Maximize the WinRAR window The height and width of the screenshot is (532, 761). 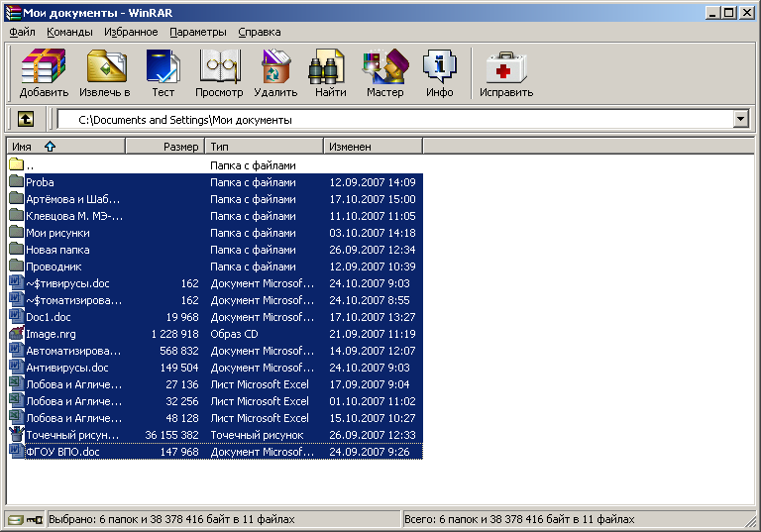tap(729, 13)
